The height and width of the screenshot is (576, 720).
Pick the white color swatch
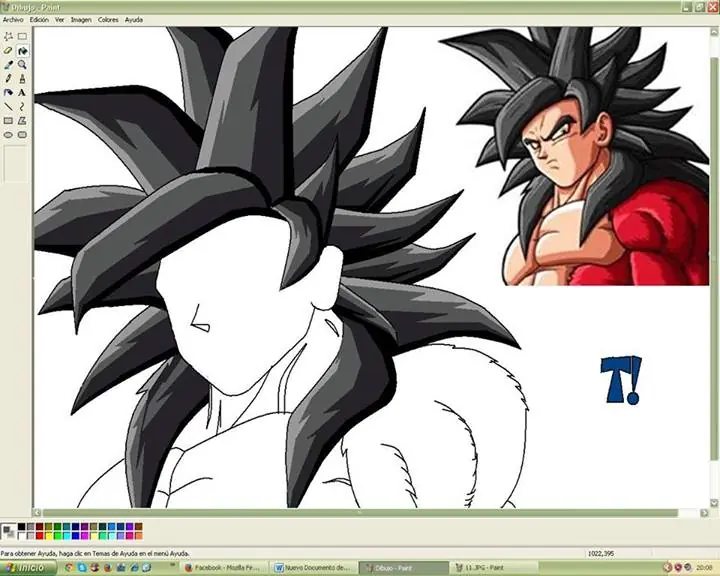click(22, 536)
